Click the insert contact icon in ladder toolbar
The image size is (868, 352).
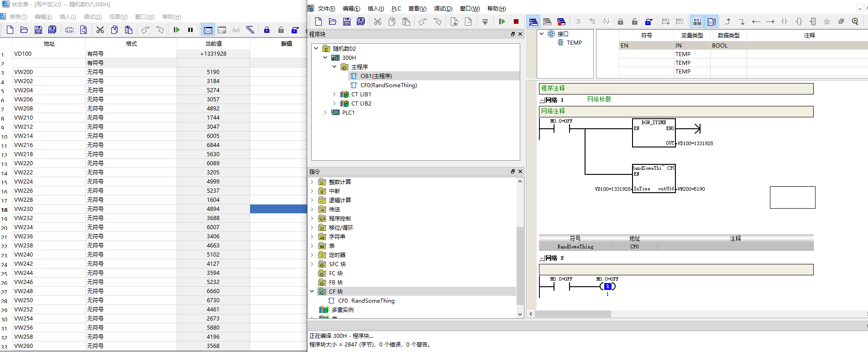tap(784, 21)
